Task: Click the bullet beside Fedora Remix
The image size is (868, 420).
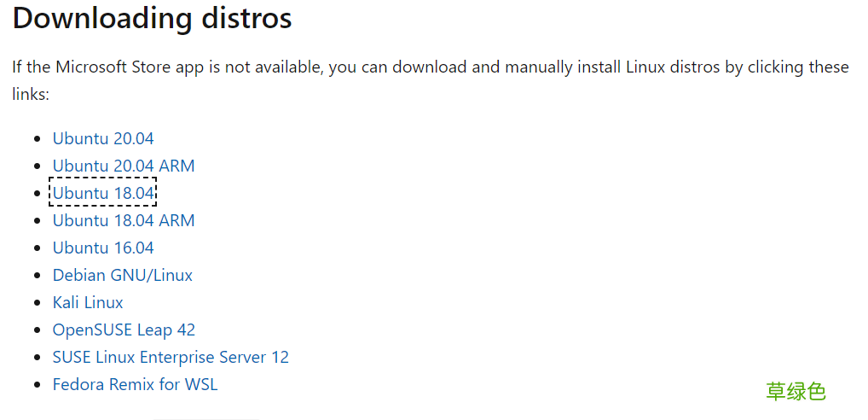Action: 38,384
